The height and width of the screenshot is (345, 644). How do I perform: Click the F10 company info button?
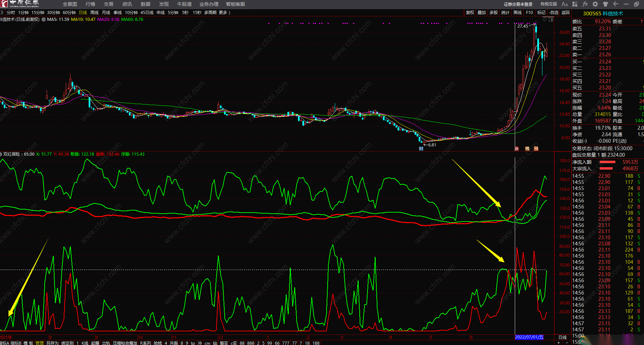(x=529, y=13)
